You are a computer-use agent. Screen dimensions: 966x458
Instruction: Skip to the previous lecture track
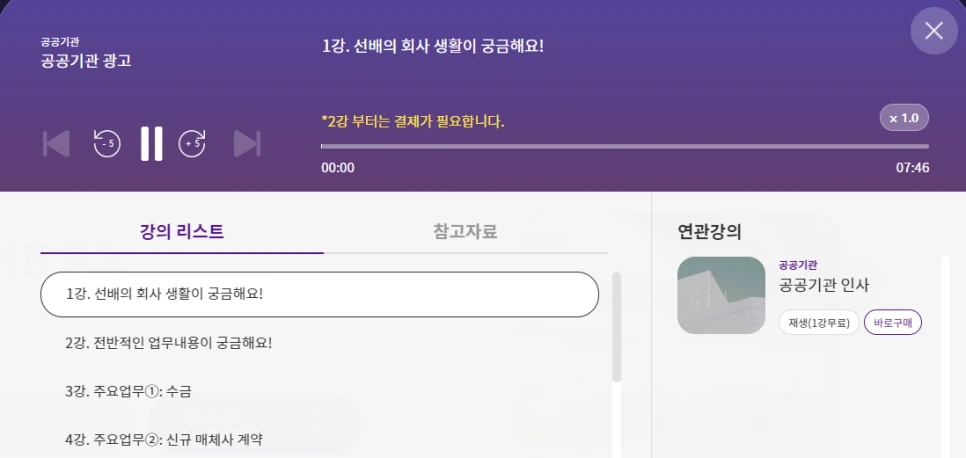coord(56,144)
